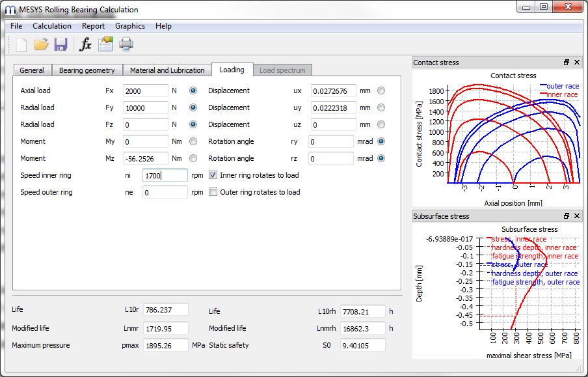Select the Moment My radio button
Viewport: 588px width, 377px height.
pos(193,141)
